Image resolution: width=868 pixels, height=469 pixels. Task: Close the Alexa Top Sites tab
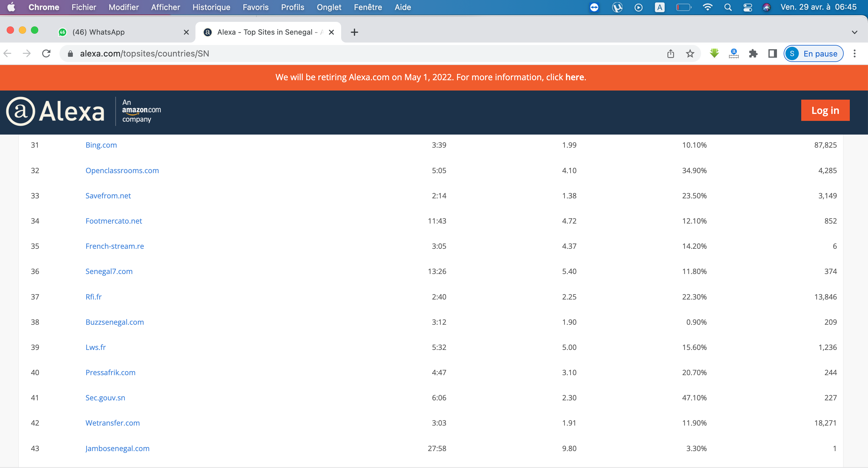[x=331, y=32]
